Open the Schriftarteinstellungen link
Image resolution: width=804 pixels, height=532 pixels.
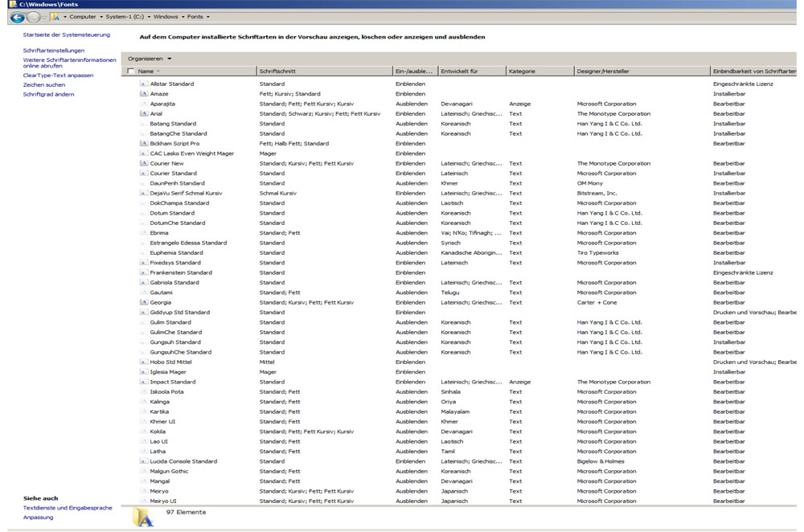(x=54, y=51)
